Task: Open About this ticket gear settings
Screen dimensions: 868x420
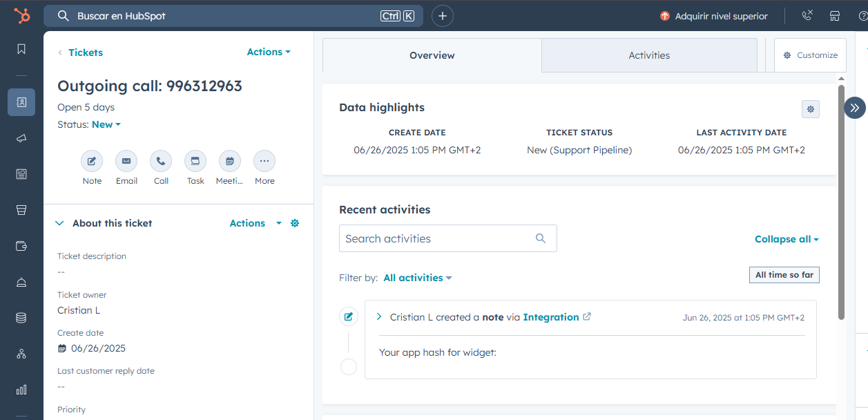Action: (295, 223)
